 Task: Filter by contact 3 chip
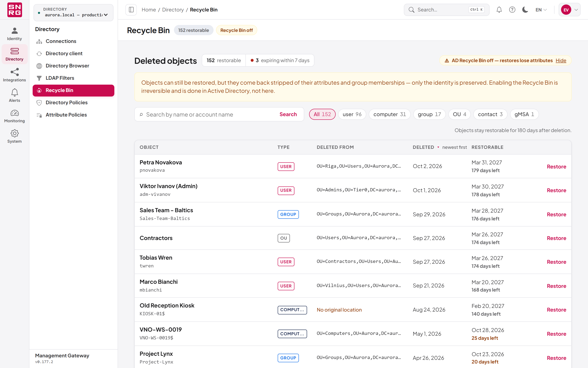[490, 114]
